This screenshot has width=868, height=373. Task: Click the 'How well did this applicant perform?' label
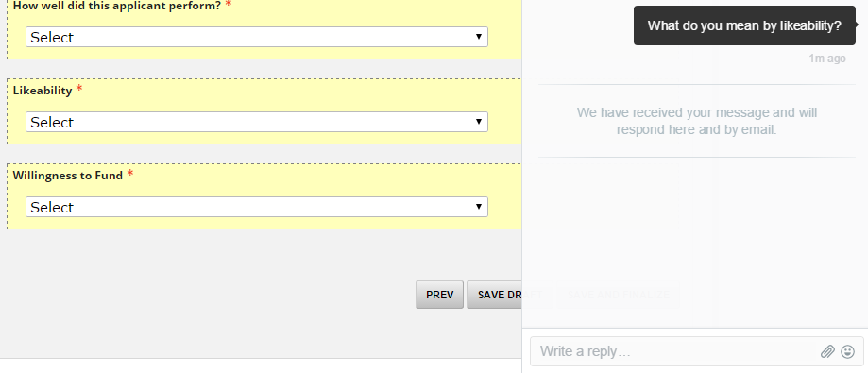[x=117, y=6]
